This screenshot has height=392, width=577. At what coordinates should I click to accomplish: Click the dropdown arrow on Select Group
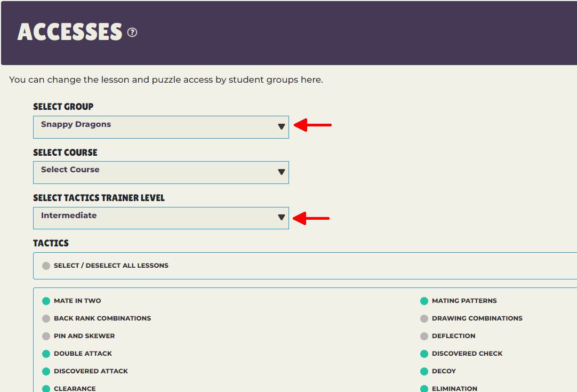point(281,127)
